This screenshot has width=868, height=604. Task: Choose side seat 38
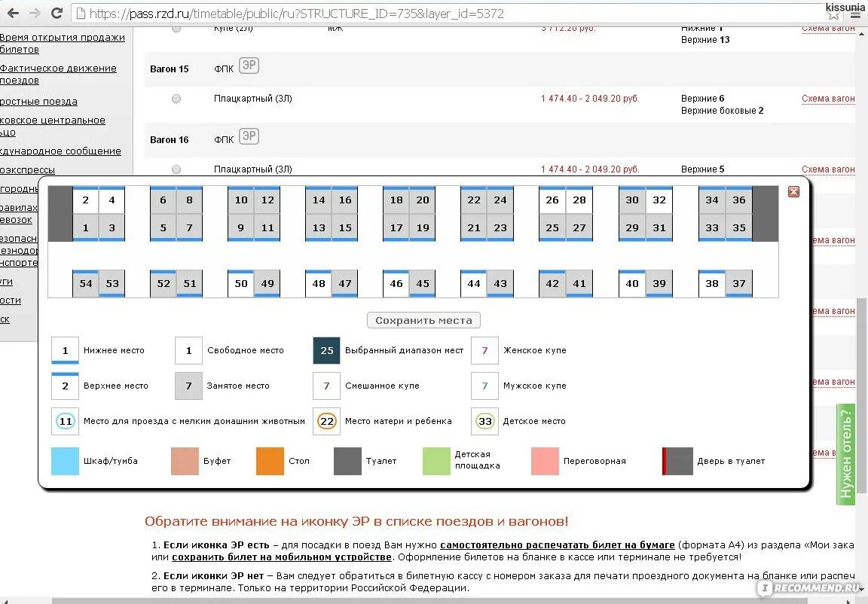[712, 283]
